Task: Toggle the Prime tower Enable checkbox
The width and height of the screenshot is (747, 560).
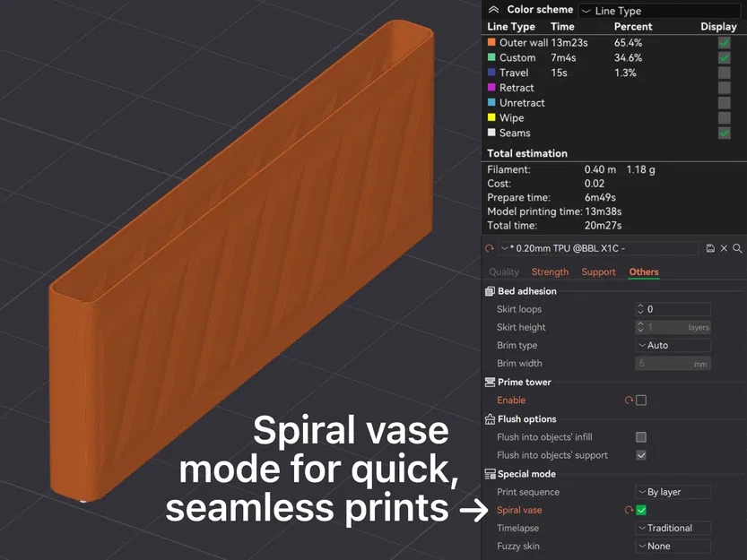Action: (x=641, y=400)
